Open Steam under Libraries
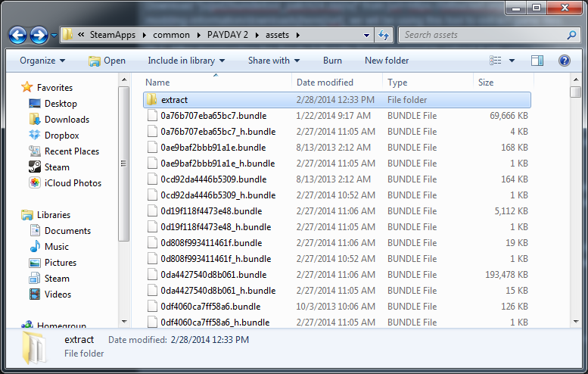 [x=57, y=279]
